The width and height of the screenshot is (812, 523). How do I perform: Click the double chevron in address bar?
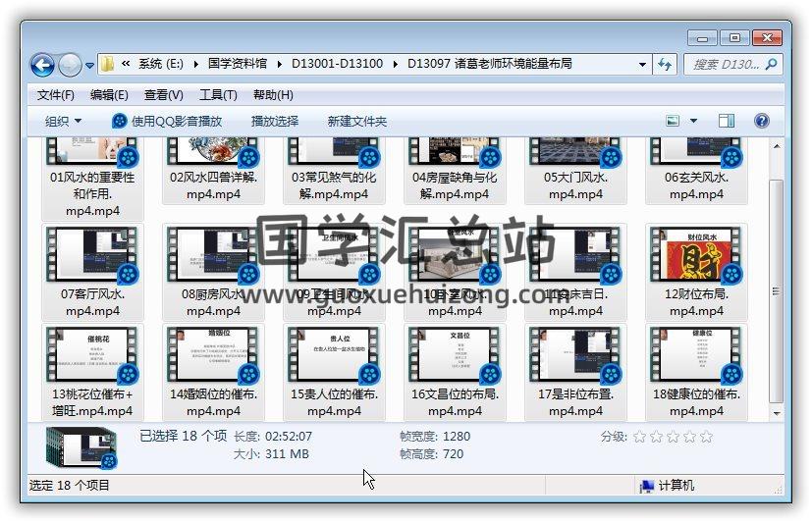tap(126, 64)
